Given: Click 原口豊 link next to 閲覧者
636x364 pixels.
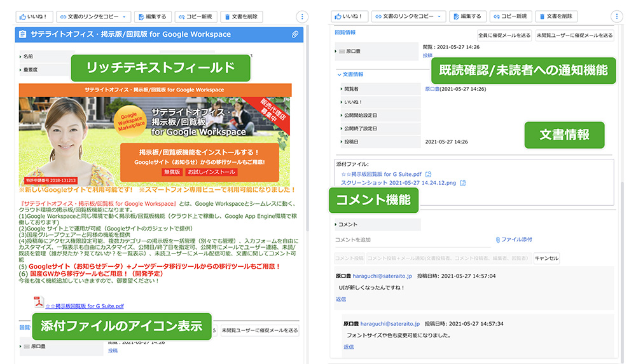Looking at the screenshot, I should click(x=432, y=89).
